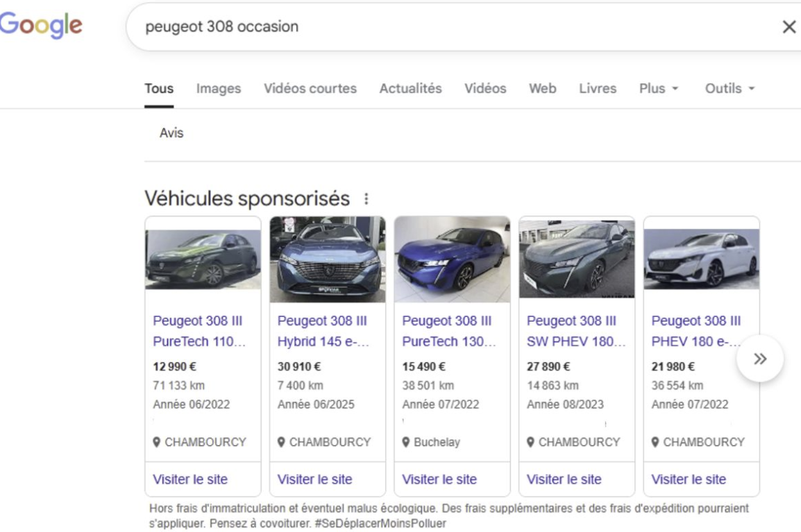
Task: Open the Vidéos courtes tab
Action: (310, 89)
